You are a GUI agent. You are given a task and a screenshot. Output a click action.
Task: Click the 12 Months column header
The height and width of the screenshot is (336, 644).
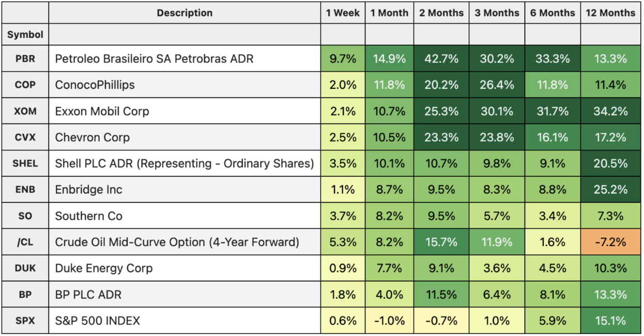coord(610,13)
